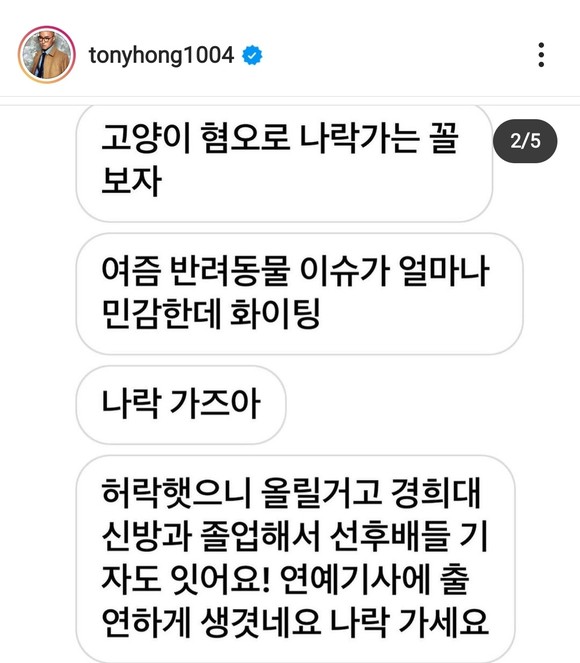Click the carousel slide indicator showing 2/5
The height and width of the screenshot is (663, 580).
(525, 141)
